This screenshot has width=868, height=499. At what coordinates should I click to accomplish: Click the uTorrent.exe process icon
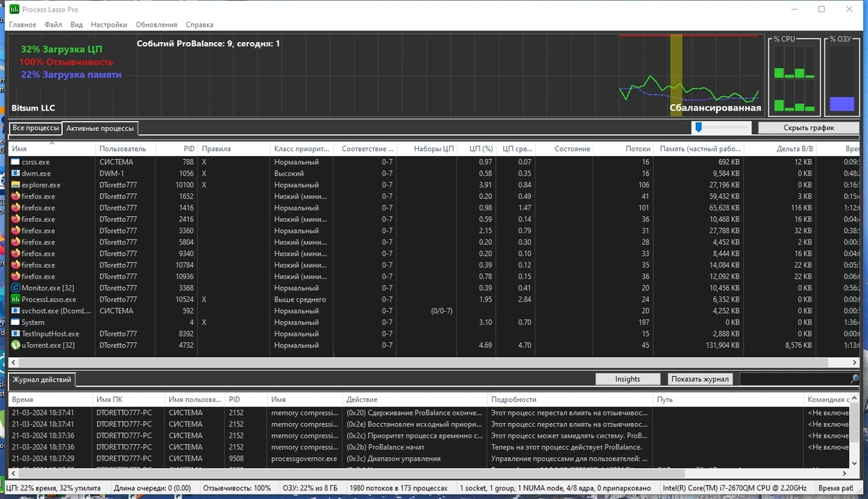point(15,346)
